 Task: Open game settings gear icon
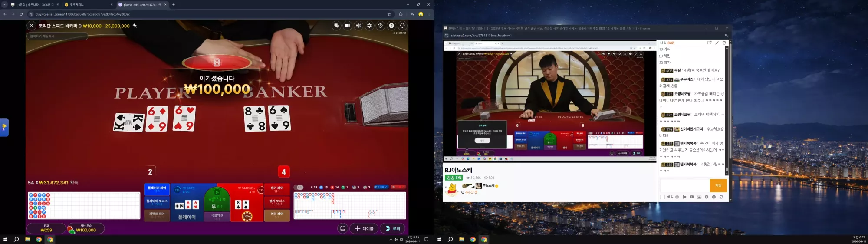[x=369, y=26]
